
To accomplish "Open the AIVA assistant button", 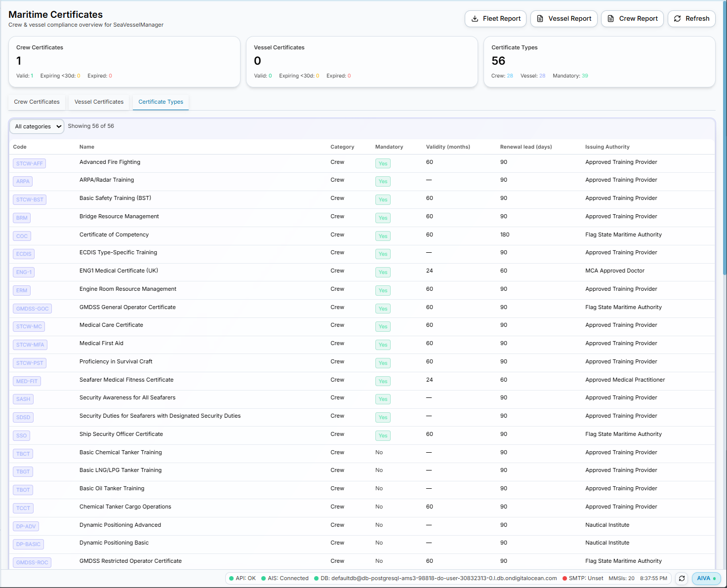I will coord(706,578).
